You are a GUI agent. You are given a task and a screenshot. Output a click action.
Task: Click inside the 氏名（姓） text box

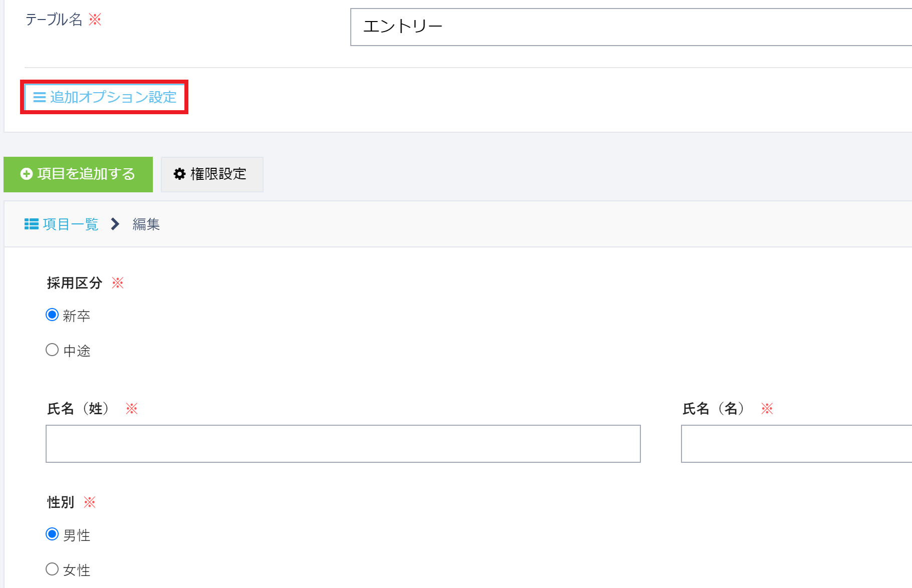(343, 444)
